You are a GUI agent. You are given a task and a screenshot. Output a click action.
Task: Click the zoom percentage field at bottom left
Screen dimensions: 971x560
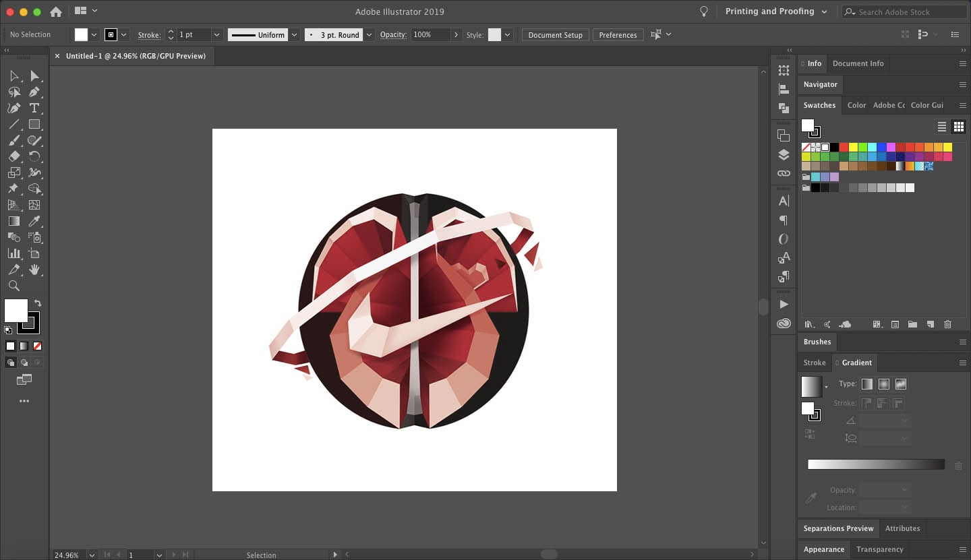(65, 555)
